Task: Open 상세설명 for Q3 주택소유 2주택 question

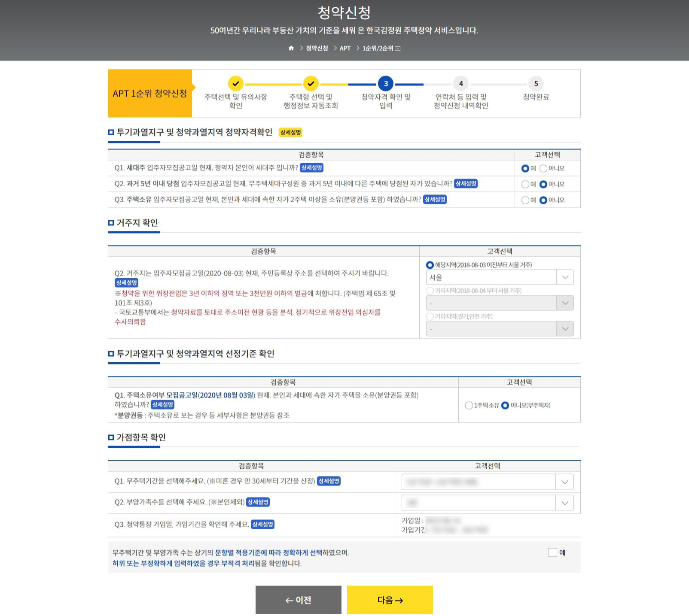Action: tap(435, 200)
